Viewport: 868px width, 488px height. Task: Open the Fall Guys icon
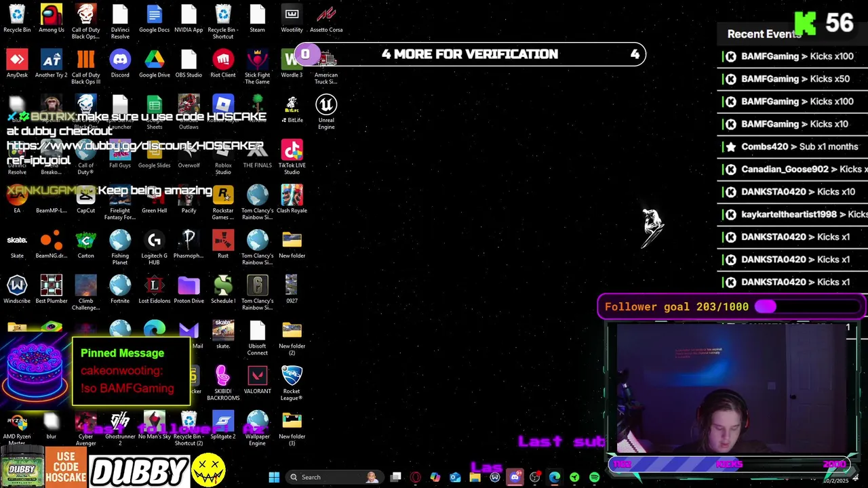coord(120,154)
